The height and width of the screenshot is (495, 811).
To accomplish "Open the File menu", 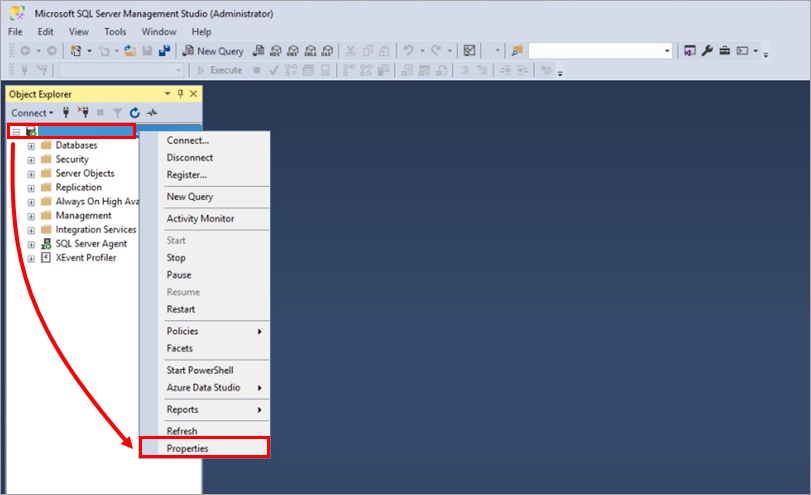I will (x=15, y=32).
